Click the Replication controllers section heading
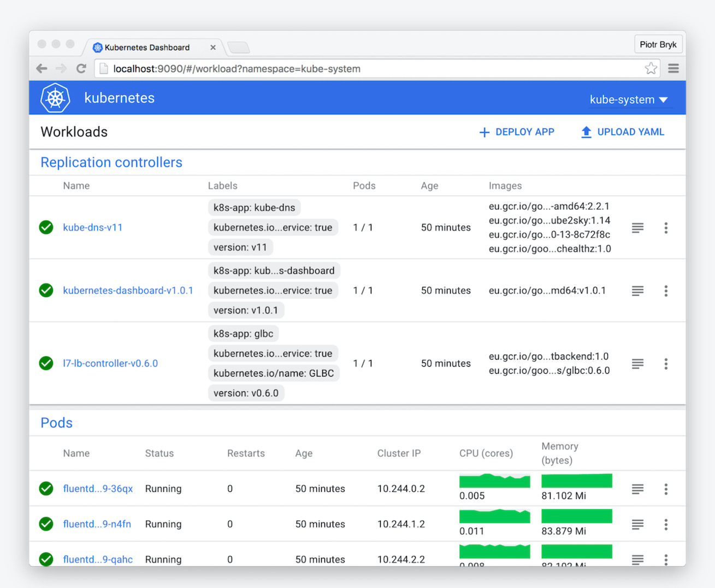Screen dimensions: 715x588 point(111,162)
